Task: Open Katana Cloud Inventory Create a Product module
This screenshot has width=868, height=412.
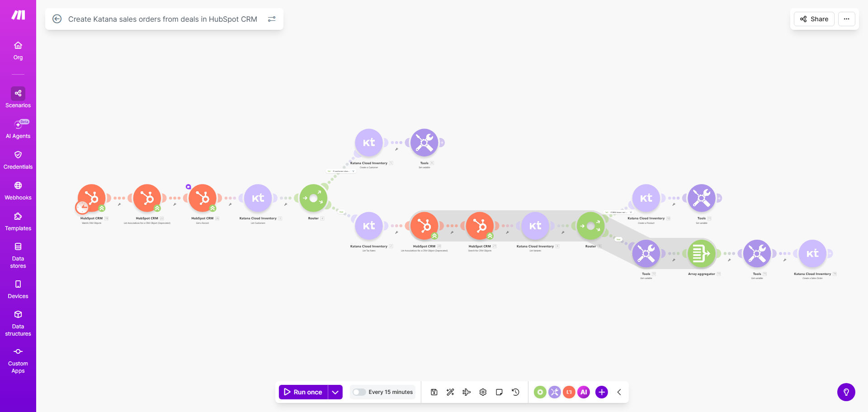Action: 646,198
